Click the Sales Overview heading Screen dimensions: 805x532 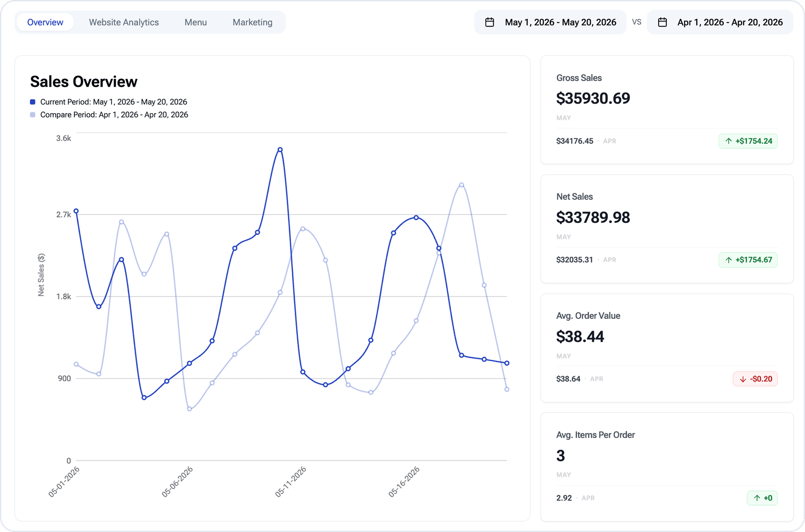coord(84,82)
